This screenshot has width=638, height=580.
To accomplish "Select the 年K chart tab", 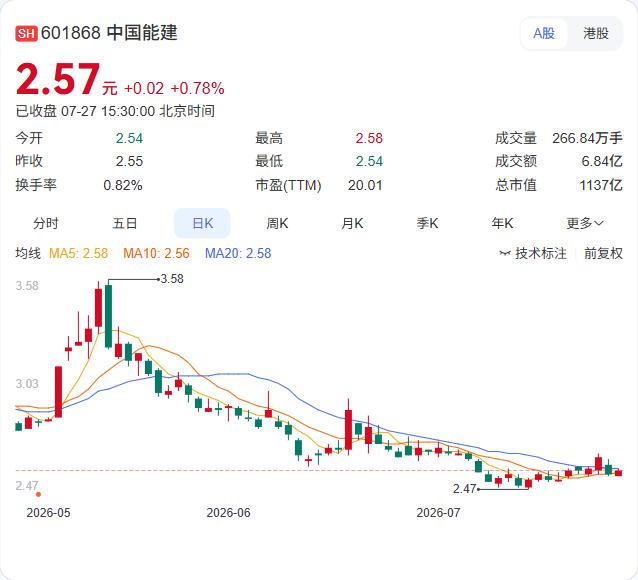I will pos(502,223).
